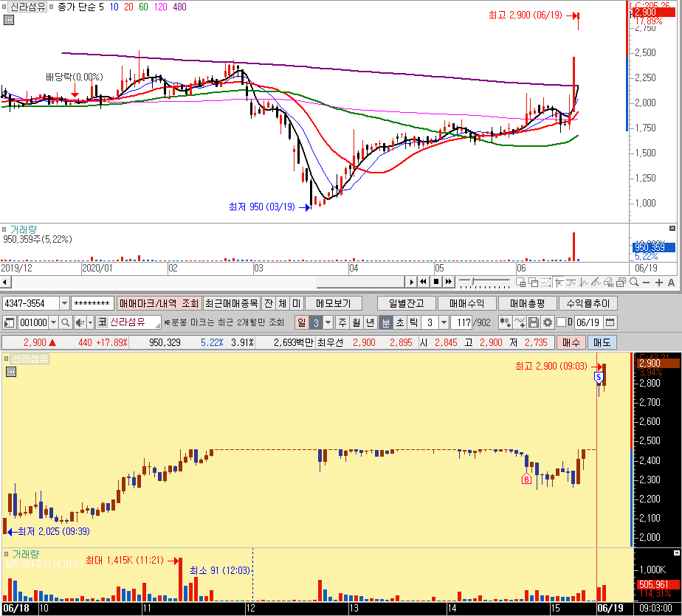Click the magnifier zoom icon on chart toolbar
The image size is (682, 616).
[x=634, y=282]
